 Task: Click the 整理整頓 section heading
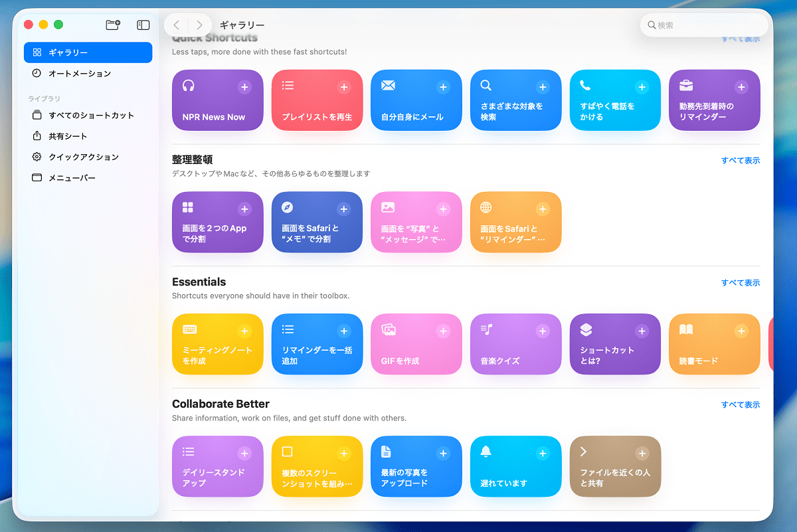point(192,160)
